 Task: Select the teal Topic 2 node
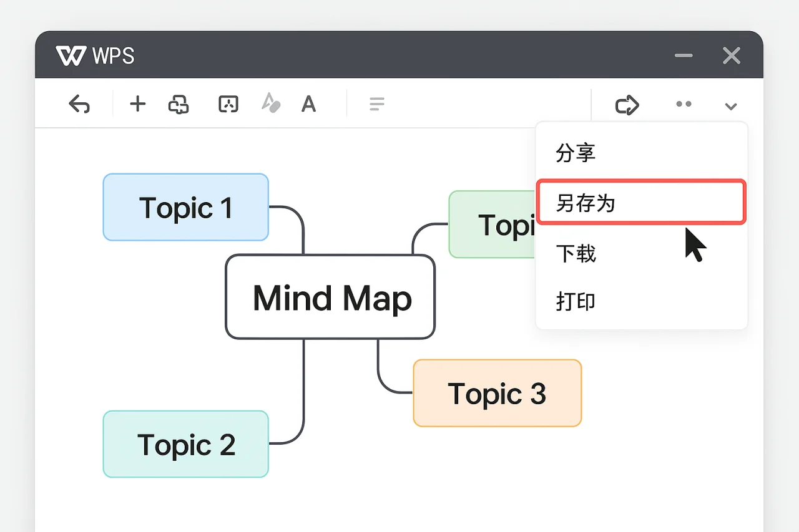click(185, 444)
